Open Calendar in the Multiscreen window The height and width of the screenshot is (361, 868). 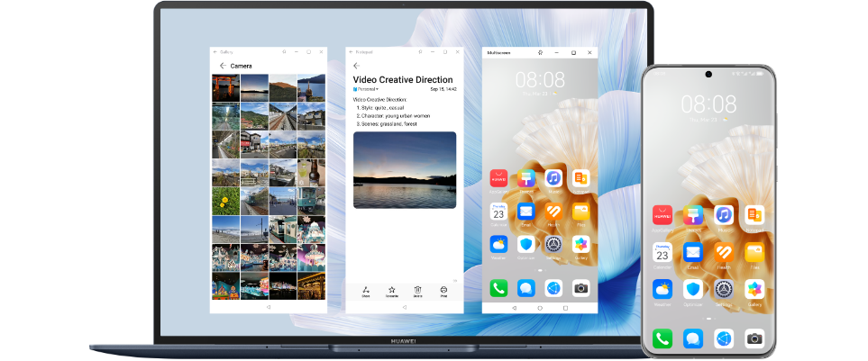click(498, 212)
